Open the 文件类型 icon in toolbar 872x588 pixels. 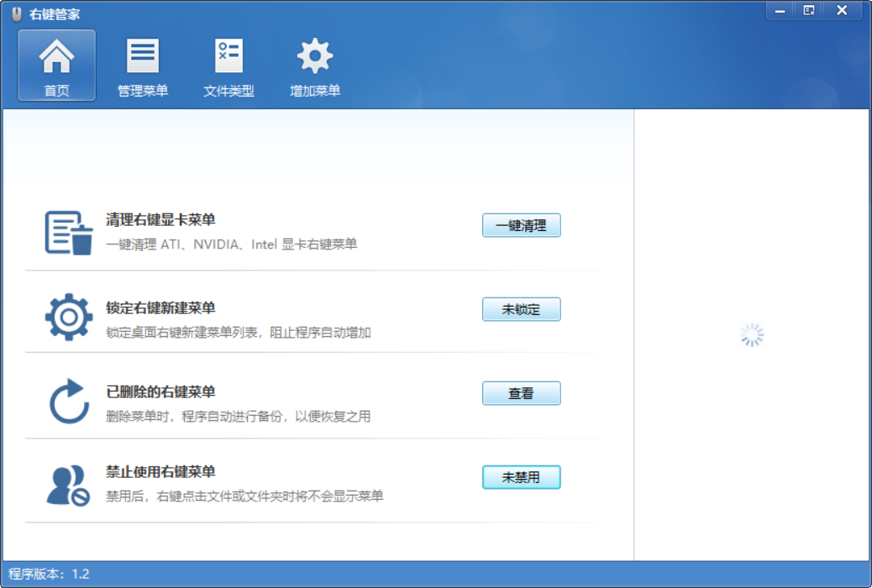[228, 54]
